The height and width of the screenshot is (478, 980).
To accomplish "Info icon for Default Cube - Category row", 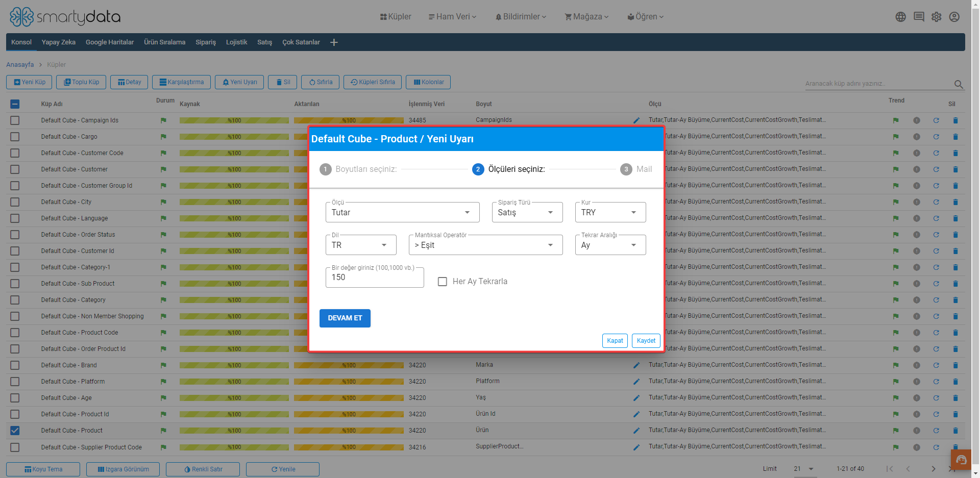I will [x=917, y=300].
